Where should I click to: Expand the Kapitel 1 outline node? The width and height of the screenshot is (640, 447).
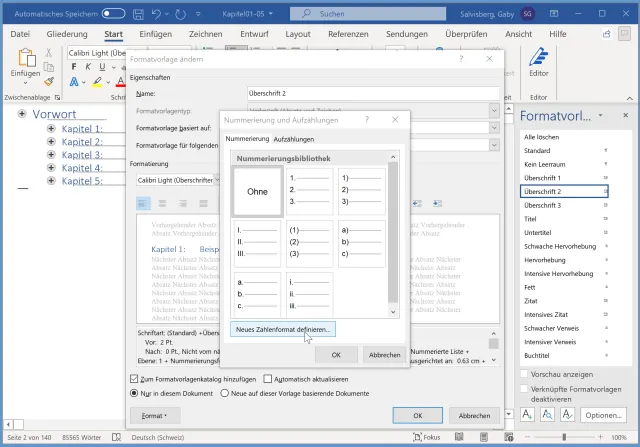50,129
